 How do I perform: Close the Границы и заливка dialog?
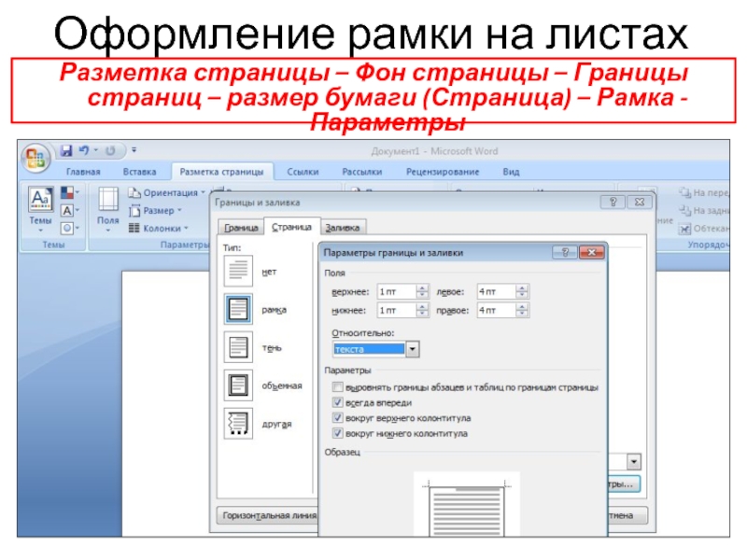(640, 202)
